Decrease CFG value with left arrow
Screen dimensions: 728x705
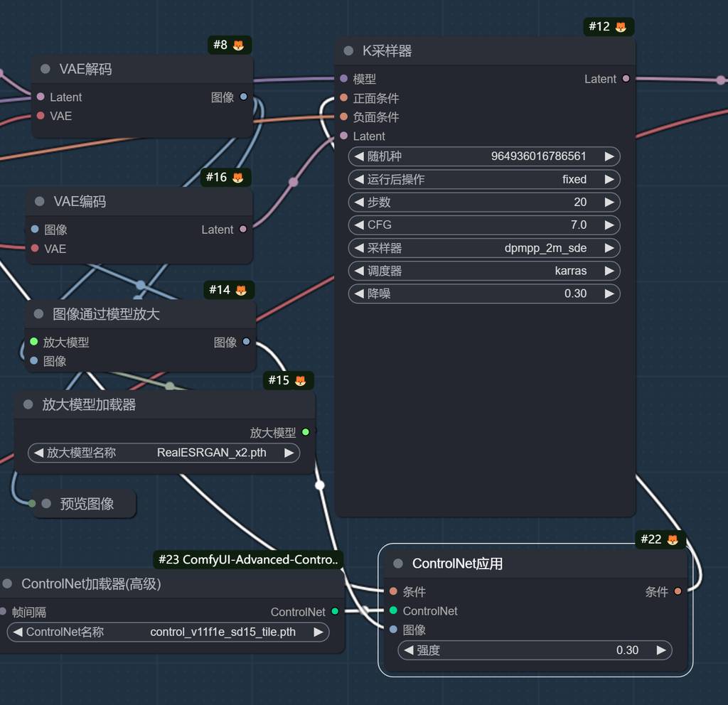[x=359, y=225]
